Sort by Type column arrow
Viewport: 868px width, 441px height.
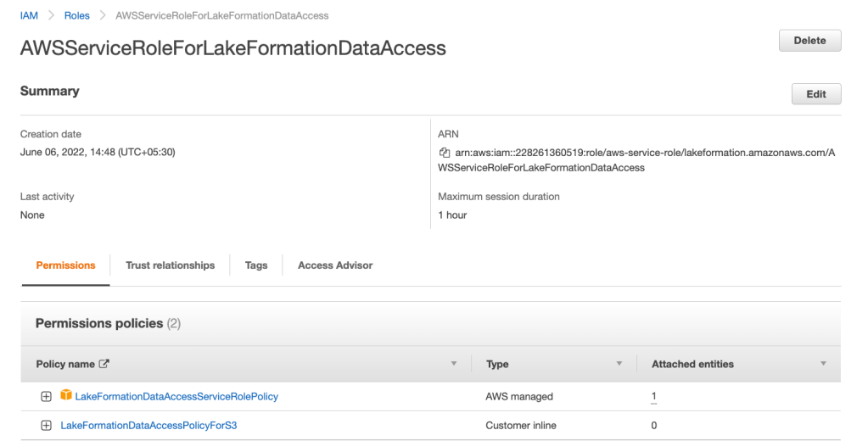tap(619, 364)
